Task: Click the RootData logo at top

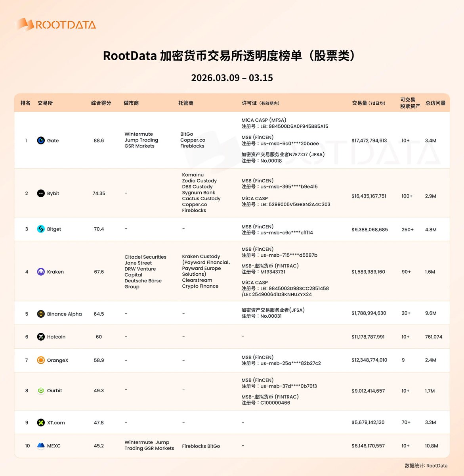Action: coord(55,25)
